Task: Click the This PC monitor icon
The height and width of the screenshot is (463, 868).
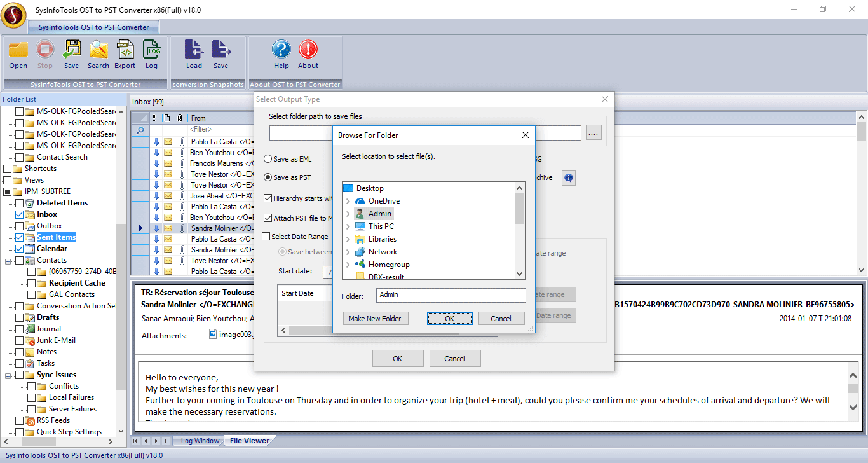Action: [x=360, y=226]
